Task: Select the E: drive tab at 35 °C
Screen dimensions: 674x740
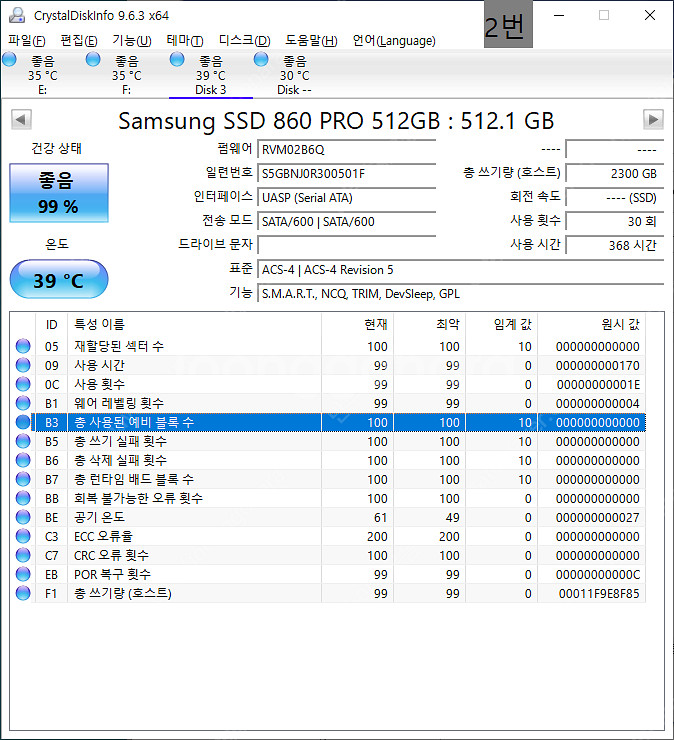Action: [42, 75]
